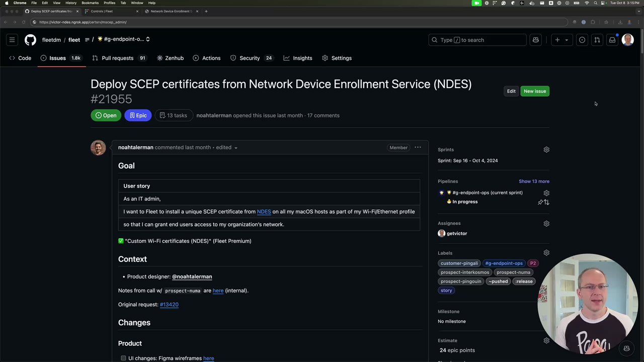
Task: Expand the Create new plus dropdown
Action: pyautogui.click(x=561, y=40)
